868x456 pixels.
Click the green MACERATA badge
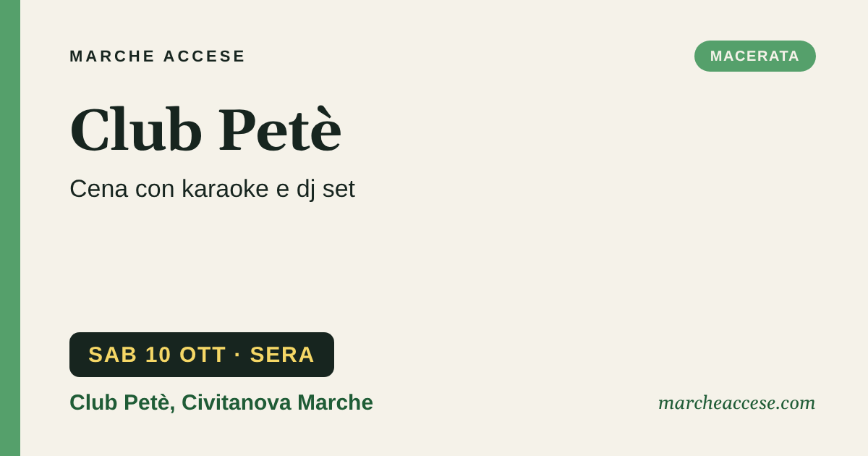pyautogui.click(x=755, y=56)
